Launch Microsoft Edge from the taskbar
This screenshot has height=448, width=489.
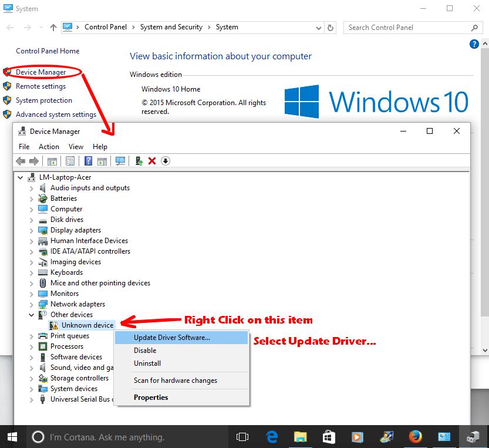pos(272,437)
